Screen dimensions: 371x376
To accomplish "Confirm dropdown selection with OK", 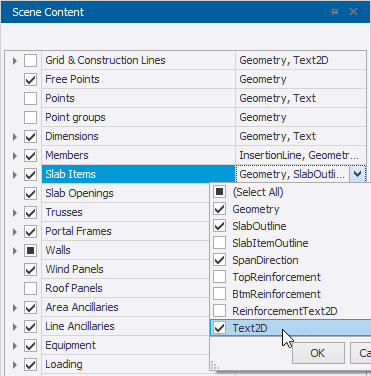I will pyautogui.click(x=318, y=353).
